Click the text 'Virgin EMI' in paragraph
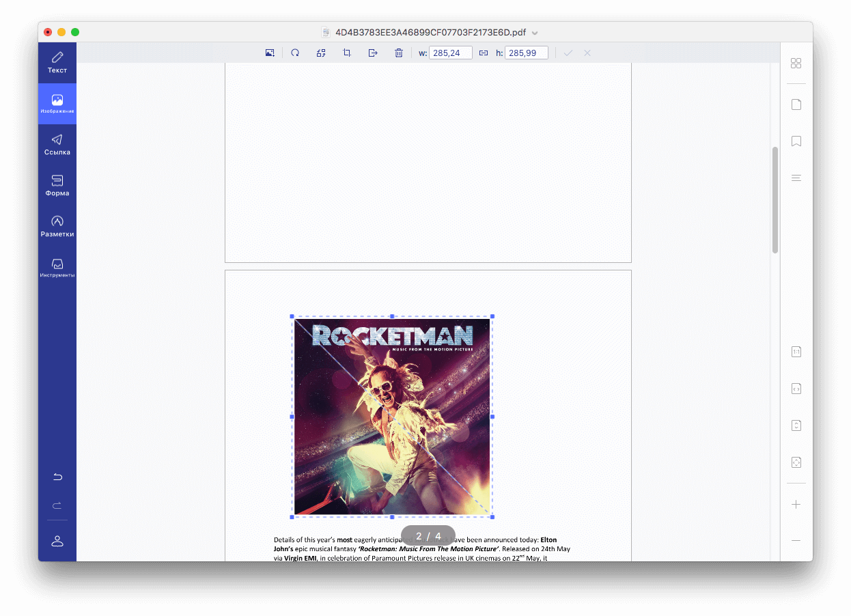Viewport: 851px width, 616px height. 301,558
